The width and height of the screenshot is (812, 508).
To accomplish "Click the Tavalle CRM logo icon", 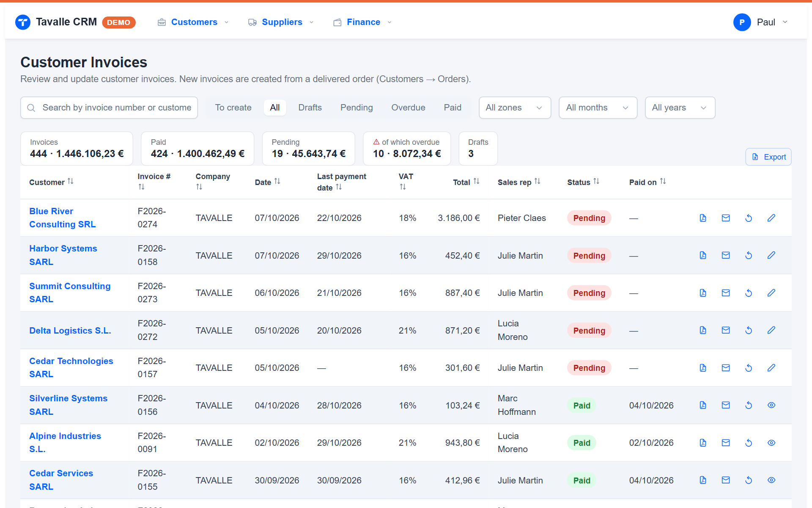I will (23, 22).
